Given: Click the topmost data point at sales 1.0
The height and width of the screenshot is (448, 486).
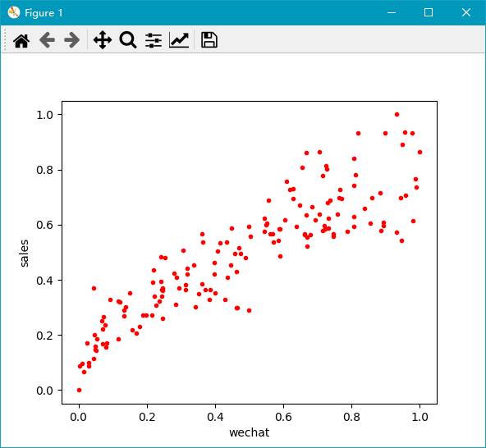Looking at the screenshot, I should (x=397, y=115).
